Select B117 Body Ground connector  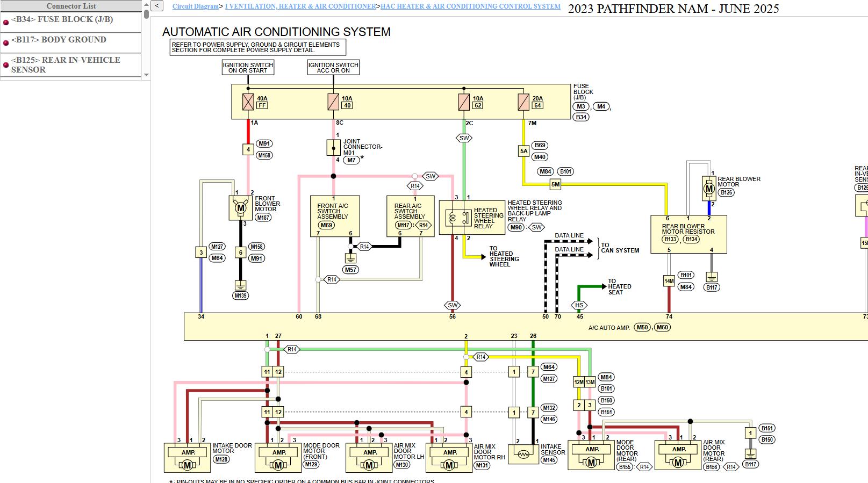pyautogui.click(x=70, y=42)
